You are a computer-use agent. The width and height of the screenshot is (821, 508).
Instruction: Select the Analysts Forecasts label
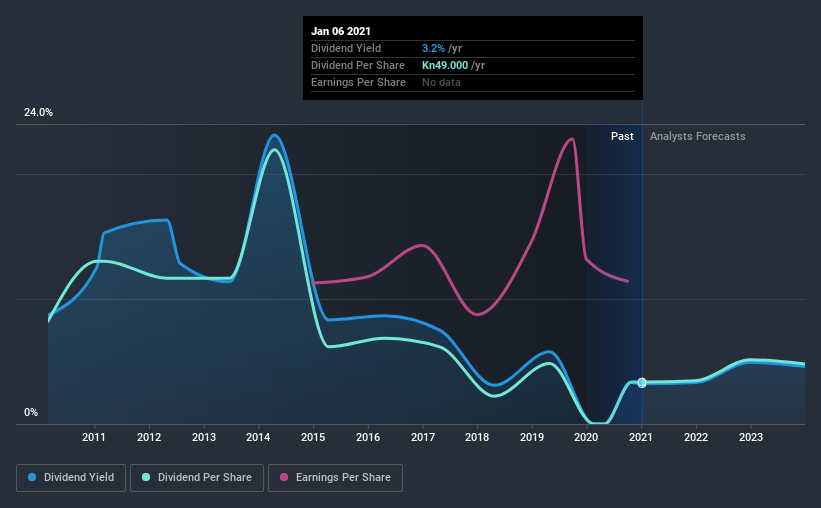(697, 136)
